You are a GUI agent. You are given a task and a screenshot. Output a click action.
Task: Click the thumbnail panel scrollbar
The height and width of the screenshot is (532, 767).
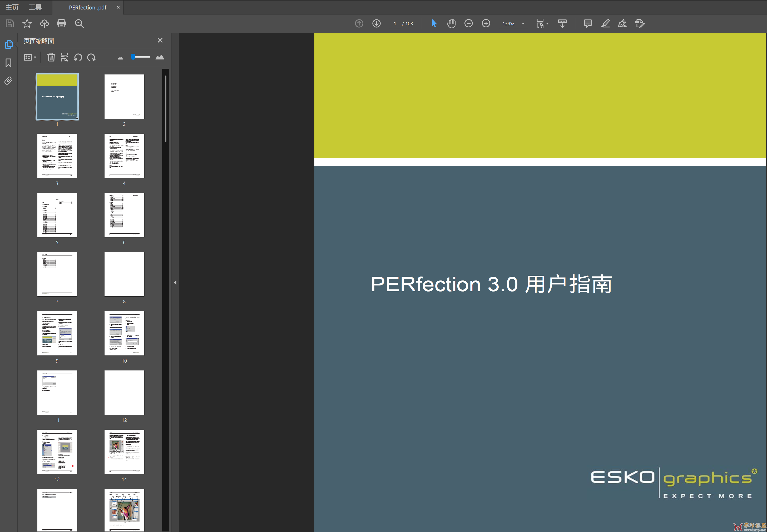click(x=166, y=108)
